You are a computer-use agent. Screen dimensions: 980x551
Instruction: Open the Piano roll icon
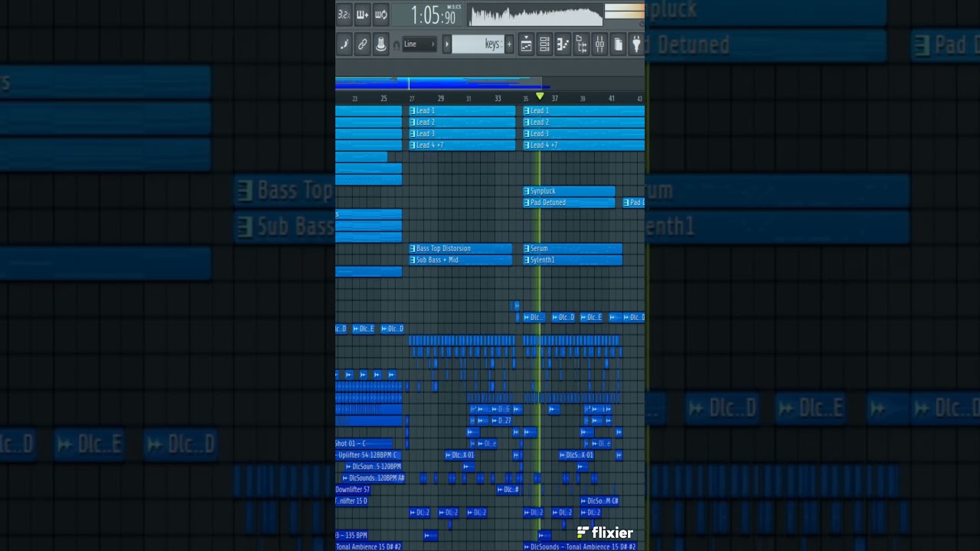tap(563, 44)
